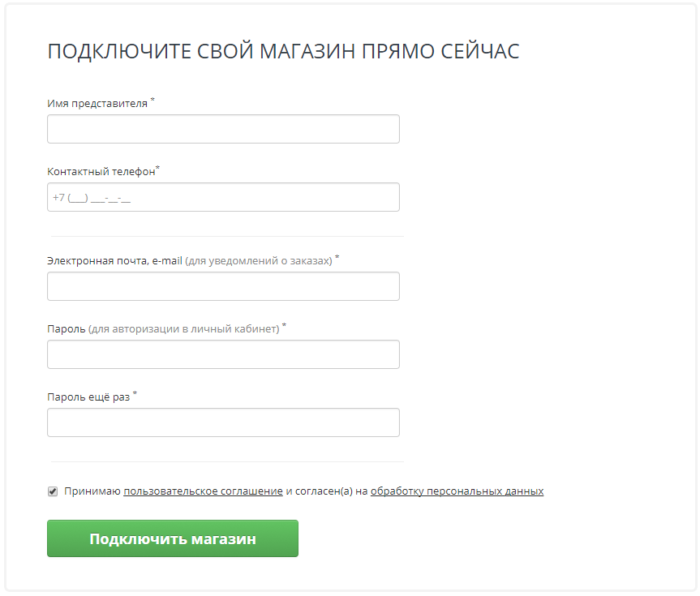This screenshot has height=596, width=700.
Task: Click the Пароль password input field
Action: coord(223,354)
